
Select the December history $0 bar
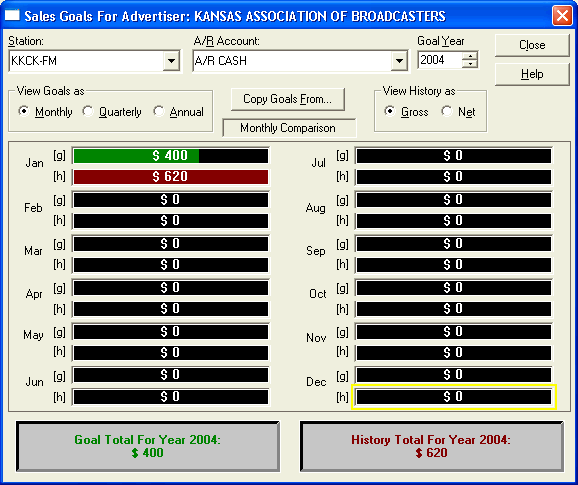coord(454,397)
